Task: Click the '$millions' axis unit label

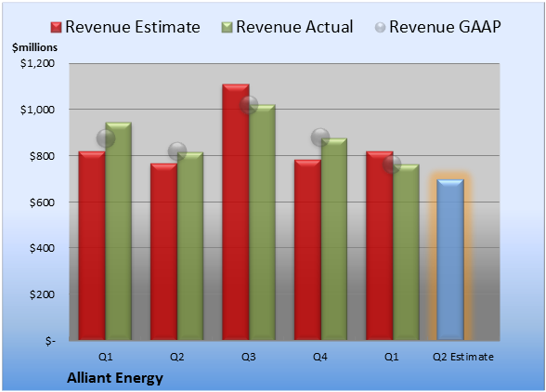Action: tap(35, 47)
